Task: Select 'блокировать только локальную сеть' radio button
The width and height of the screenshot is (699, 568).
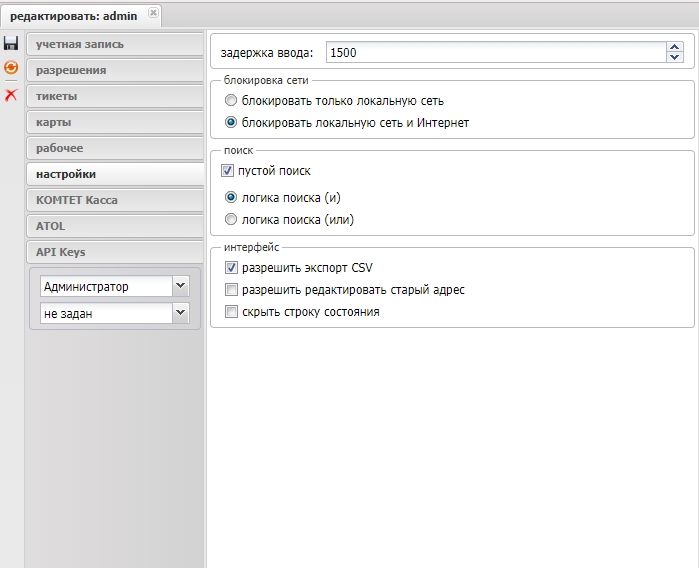Action: (x=232, y=101)
